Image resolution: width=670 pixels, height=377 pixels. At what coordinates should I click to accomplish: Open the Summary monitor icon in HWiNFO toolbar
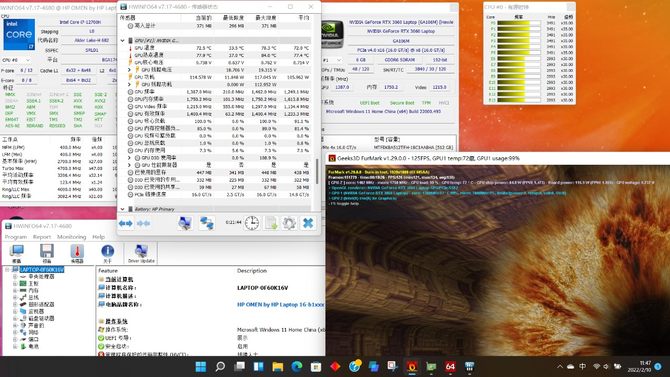click(x=17, y=253)
